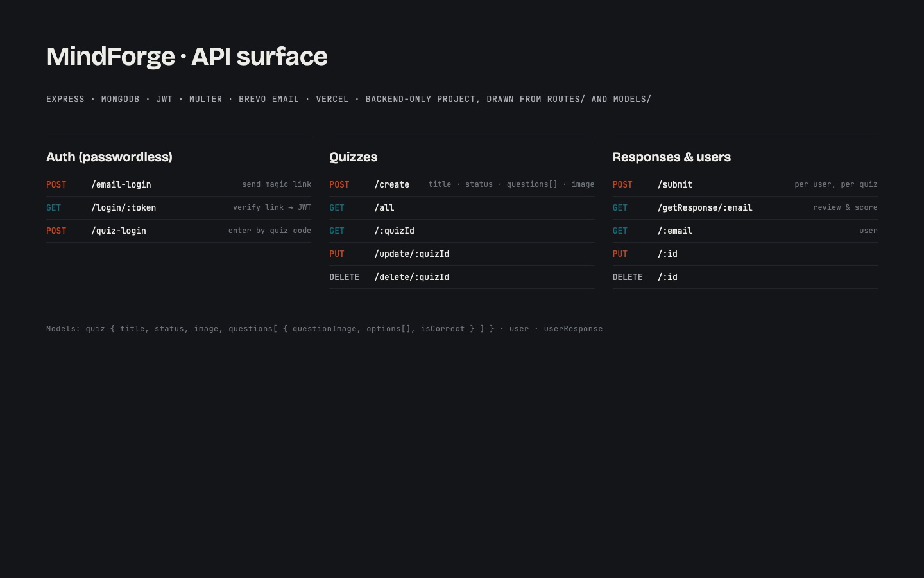Viewport: 924px width, 578px height.
Task: Click the /create endpoint path
Action: (392, 184)
